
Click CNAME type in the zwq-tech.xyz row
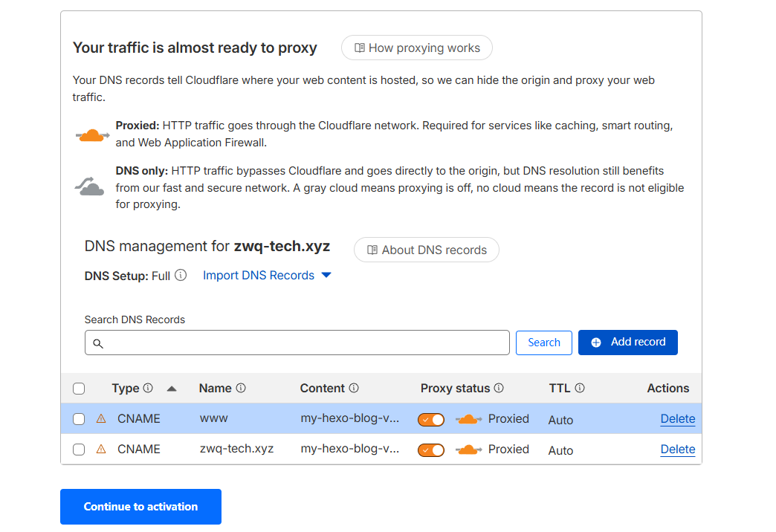coord(138,449)
